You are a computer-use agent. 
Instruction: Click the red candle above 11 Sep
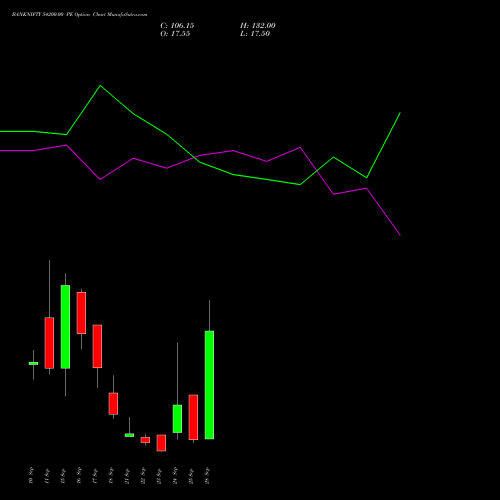(x=49, y=343)
